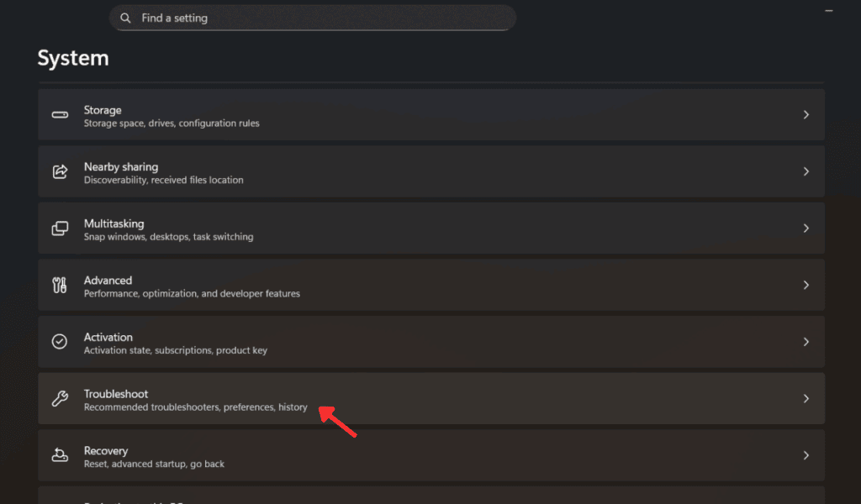Click the search magnifier icon

point(126,18)
